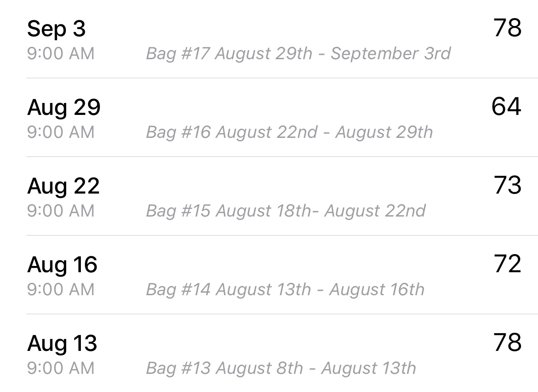Screen dimensions: 538x392
Task: Open the Aug 16 record
Action: (x=62, y=265)
